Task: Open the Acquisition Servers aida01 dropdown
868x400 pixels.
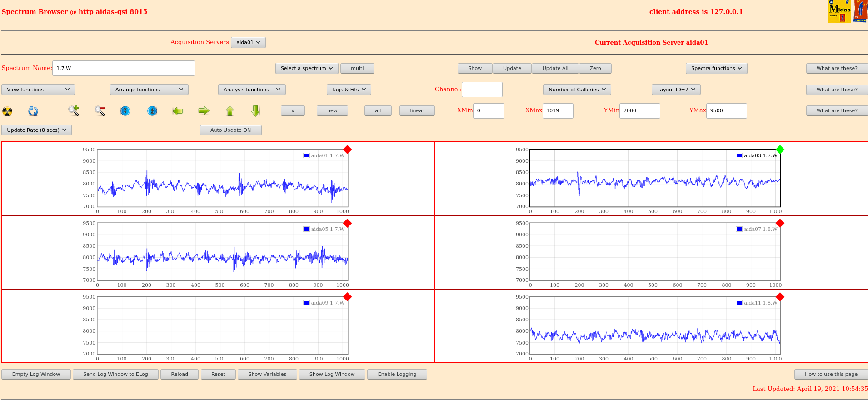Action: point(248,42)
